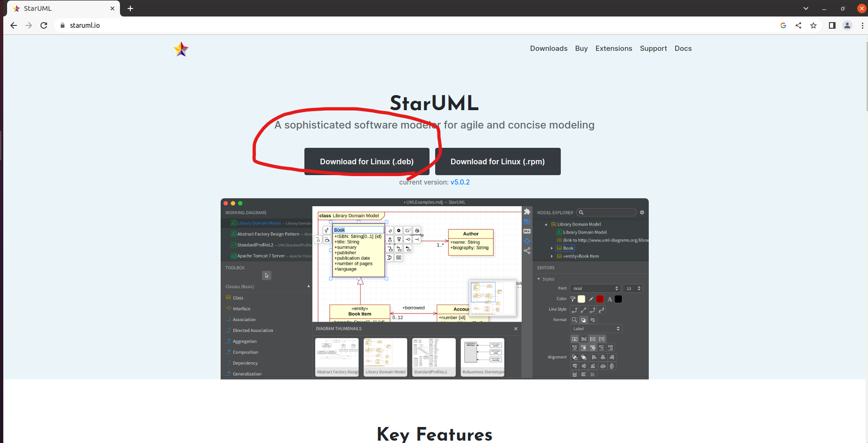Click the pale yellow fill color swatch
Viewport: 868px width, 443px height.
[x=581, y=299]
